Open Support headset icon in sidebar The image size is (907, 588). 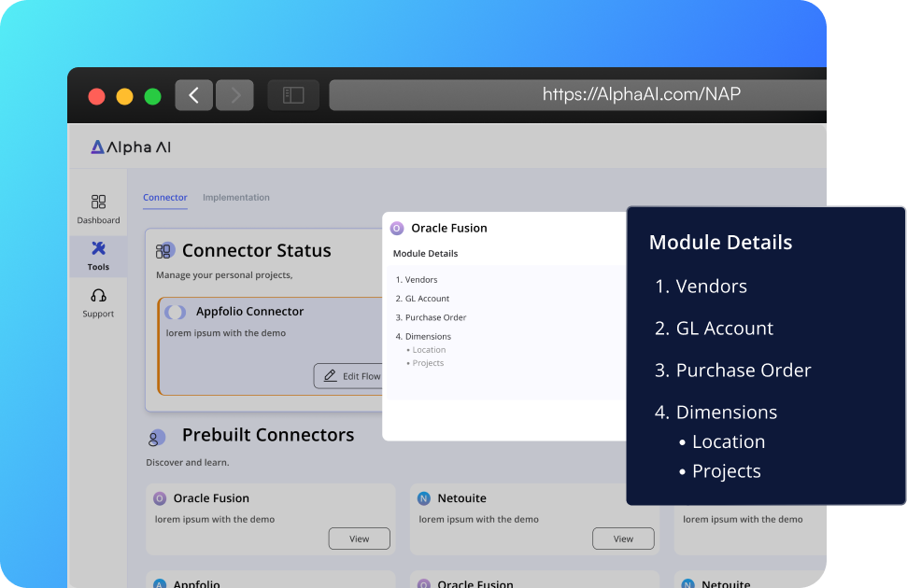pyautogui.click(x=98, y=296)
